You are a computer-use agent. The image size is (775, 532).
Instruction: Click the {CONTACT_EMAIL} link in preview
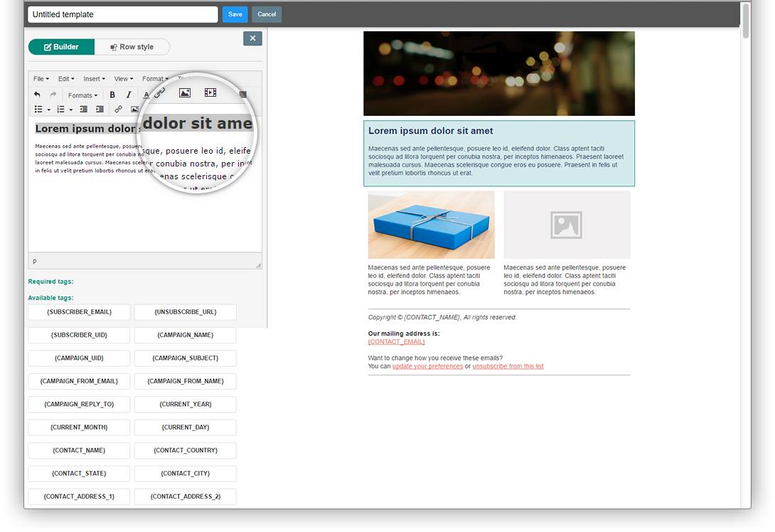click(x=397, y=341)
